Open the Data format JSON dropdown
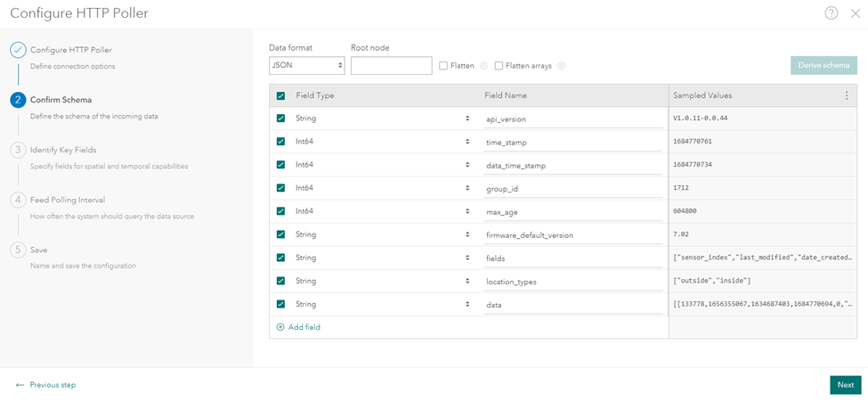The height and width of the screenshot is (402, 868). pos(306,65)
